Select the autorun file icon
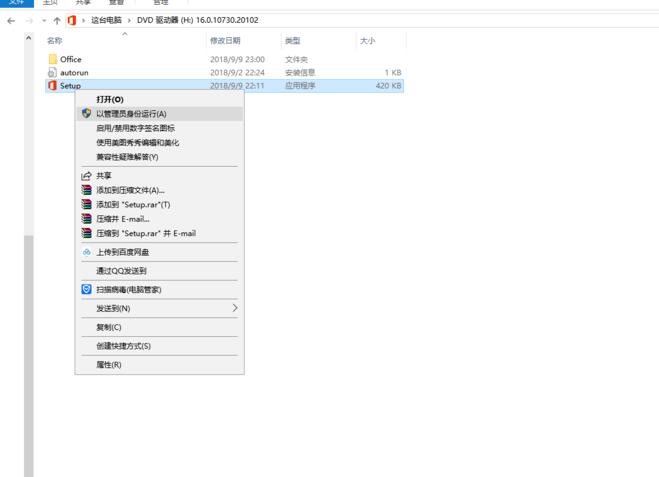Image resolution: width=659 pixels, height=477 pixels. [x=52, y=72]
